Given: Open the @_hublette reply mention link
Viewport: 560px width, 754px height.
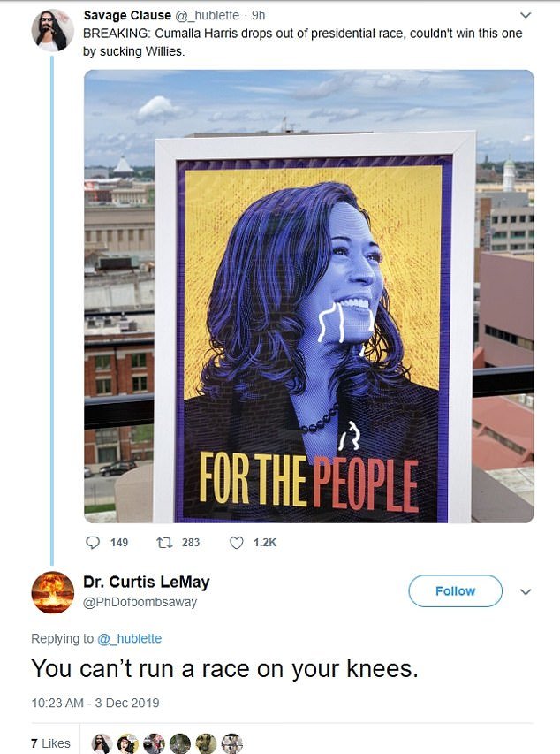Looking at the screenshot, I should coord(129,638).
